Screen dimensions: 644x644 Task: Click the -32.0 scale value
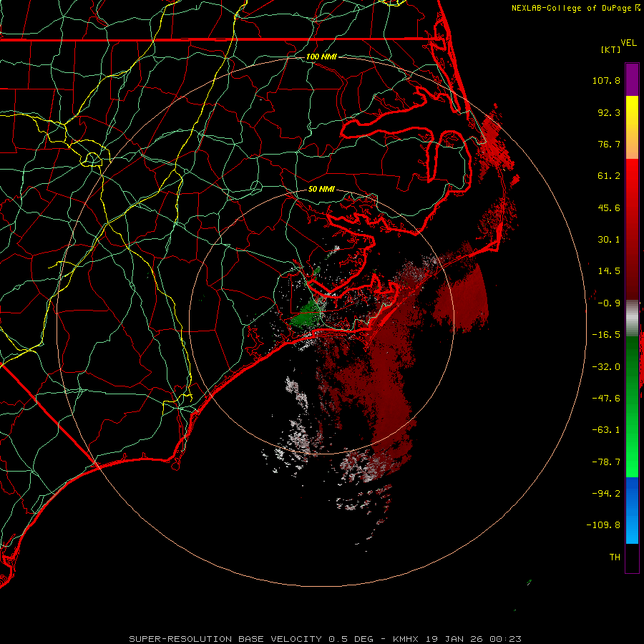pos(606,367)
